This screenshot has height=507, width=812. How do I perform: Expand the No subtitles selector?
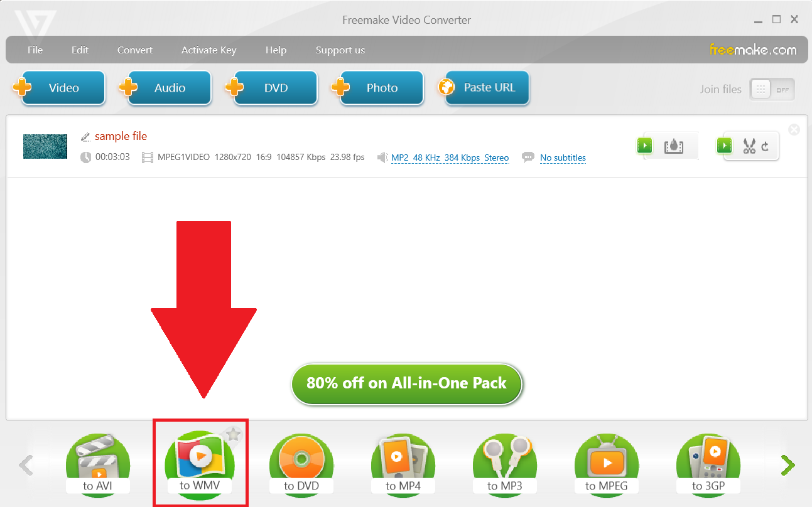[x=563, y=157]
